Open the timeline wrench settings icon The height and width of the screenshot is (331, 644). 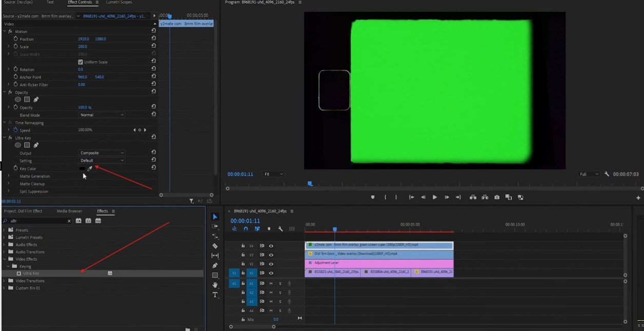[280, 228]
